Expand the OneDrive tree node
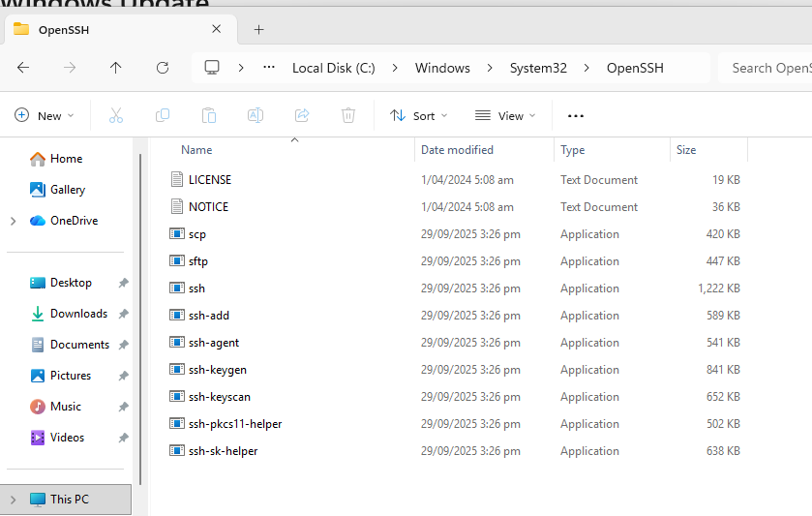 (x=13, y=221)
